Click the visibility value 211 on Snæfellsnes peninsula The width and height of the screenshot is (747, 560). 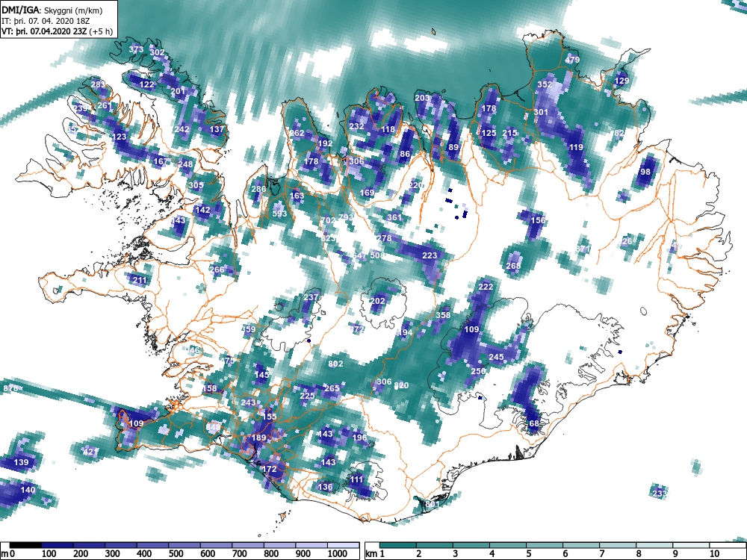(140, 280)
